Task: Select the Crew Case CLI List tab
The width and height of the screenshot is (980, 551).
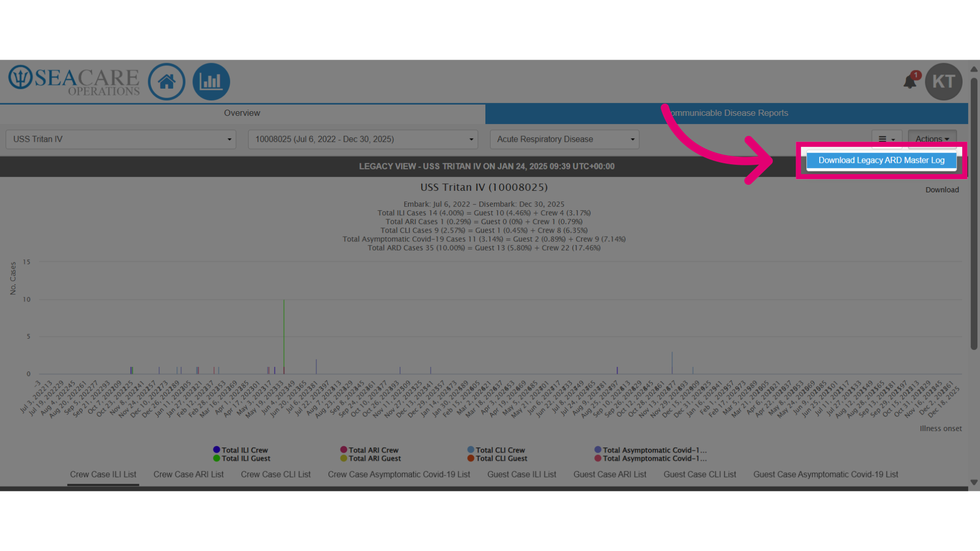Action: coord(276,474)
